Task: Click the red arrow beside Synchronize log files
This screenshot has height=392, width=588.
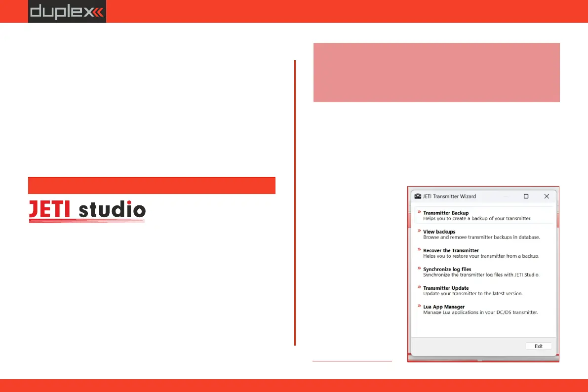Action: (419, 268)
